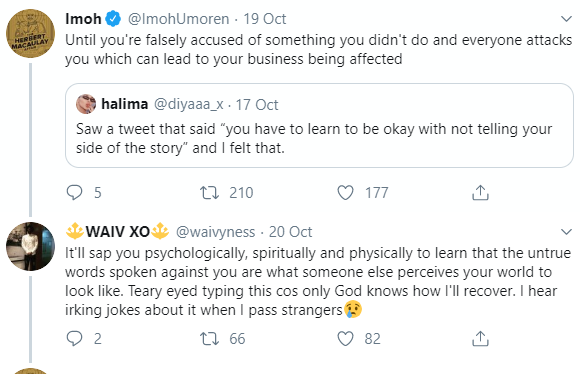Open the 20 Oct timestamp link
This screenshot has height=374, width=580.
[x=290, y=232]
